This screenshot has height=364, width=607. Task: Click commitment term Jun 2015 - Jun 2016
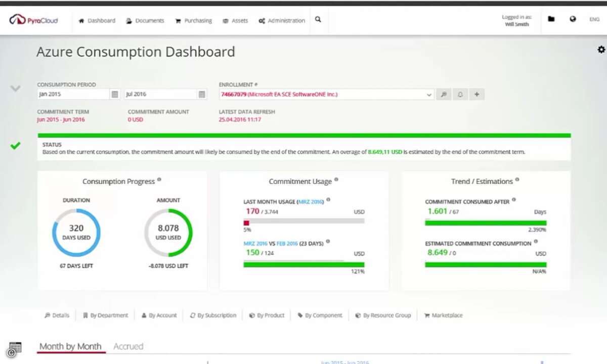click(x=61, y=120)
